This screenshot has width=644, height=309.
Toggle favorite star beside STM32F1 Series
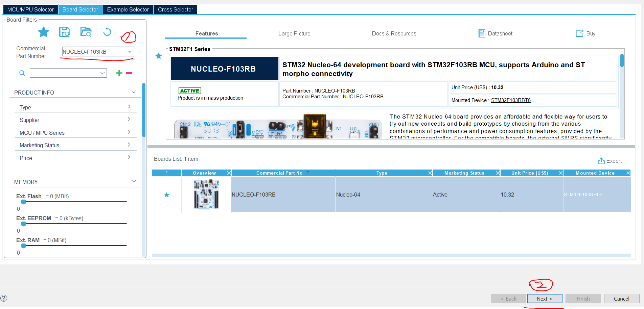click(x=158, y=56)
